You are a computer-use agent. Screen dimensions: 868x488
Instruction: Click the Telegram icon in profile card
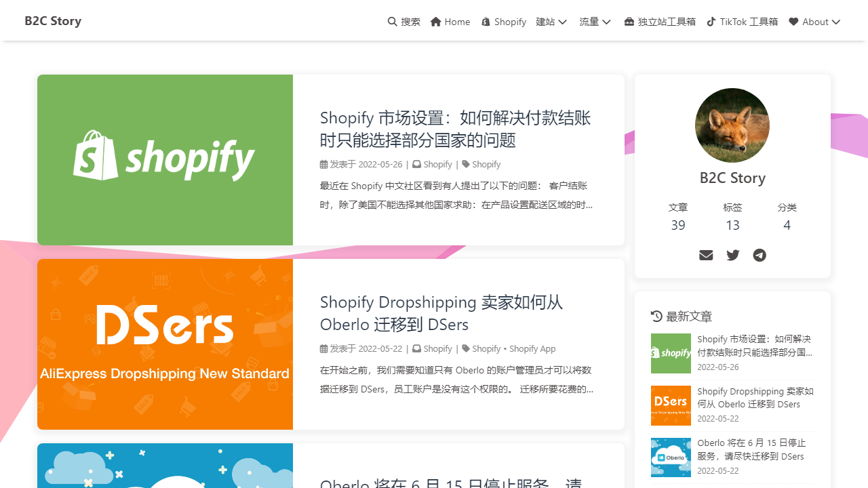[759, 255]
